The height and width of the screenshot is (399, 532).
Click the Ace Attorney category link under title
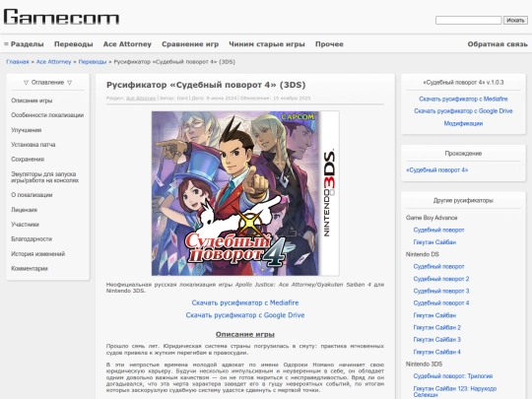pos(141,99)
